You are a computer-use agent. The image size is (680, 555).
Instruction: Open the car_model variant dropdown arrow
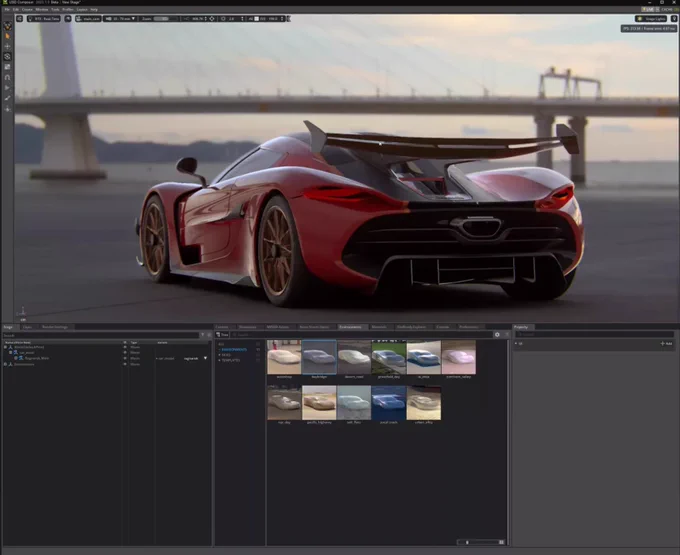pyautogui.click(x=205, y=359)
